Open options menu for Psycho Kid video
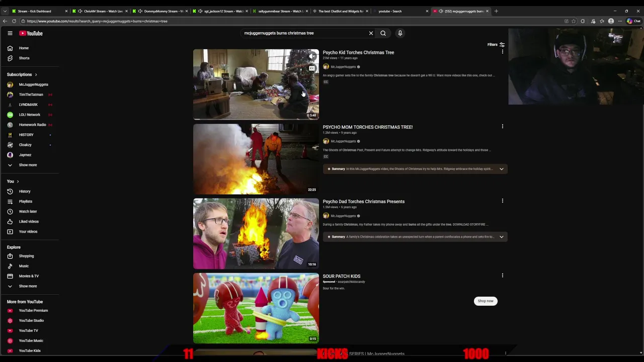Viewport: 644px width, 362px height. coord(502,52)
